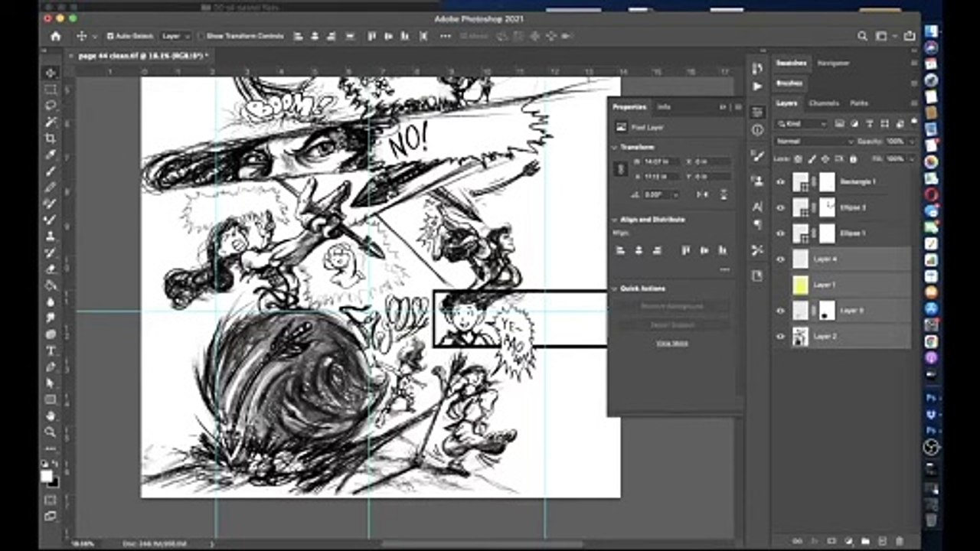Screen dimensions: 980x551
Task: Click the Remove Background button
Action: [672, 306]
